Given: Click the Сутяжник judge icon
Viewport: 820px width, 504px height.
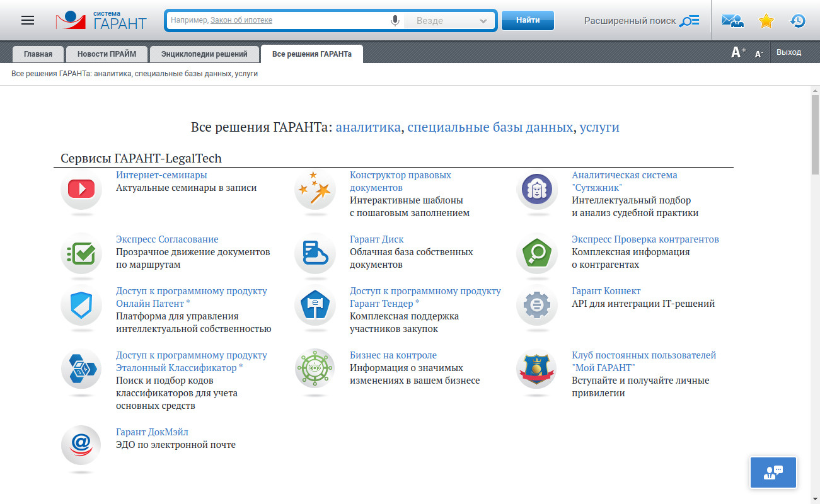Looking at the screenshot, I should click(537, 189).
